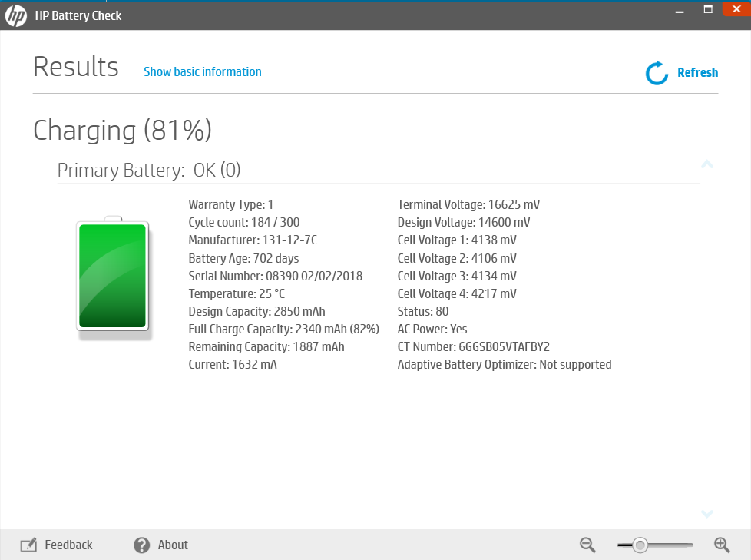Viewport: 751px width, 560px height.
Task: Open Feedback using the pencil icon
Action: (x=28, y=545)
